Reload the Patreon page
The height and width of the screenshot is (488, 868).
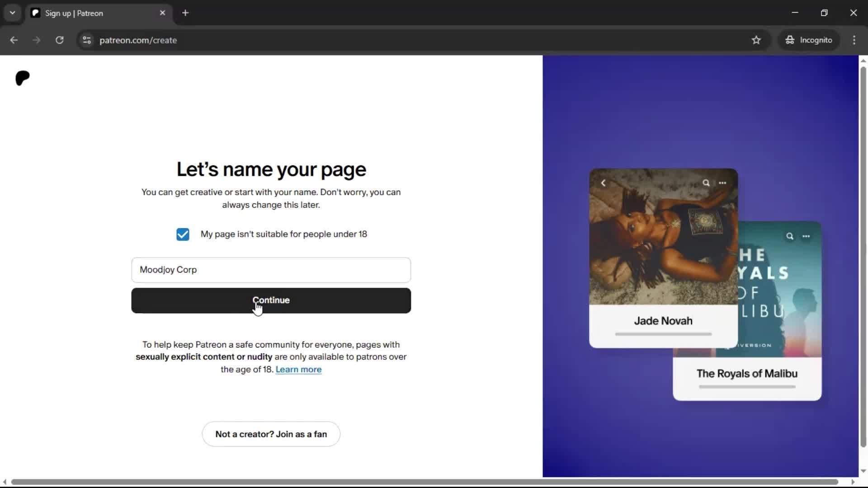pyautogui.click(x=59, y=40)
